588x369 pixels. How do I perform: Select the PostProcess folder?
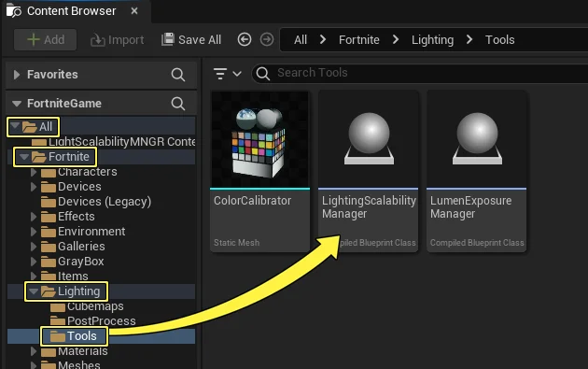93,321
